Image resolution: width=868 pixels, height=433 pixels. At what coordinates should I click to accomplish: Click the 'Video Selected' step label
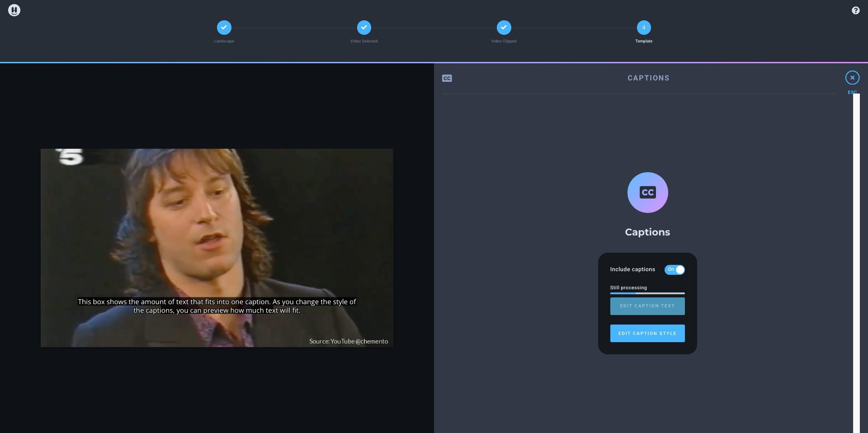coord(364,41)
